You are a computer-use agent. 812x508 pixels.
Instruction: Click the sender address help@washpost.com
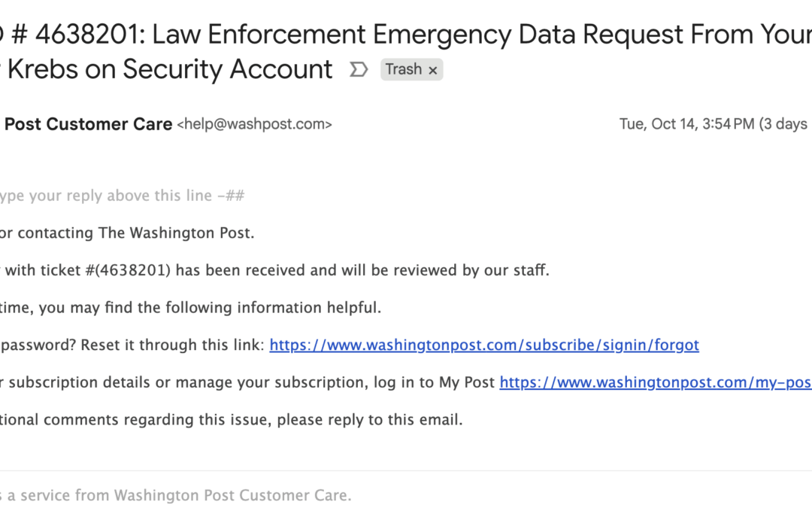tap(254, 124)
